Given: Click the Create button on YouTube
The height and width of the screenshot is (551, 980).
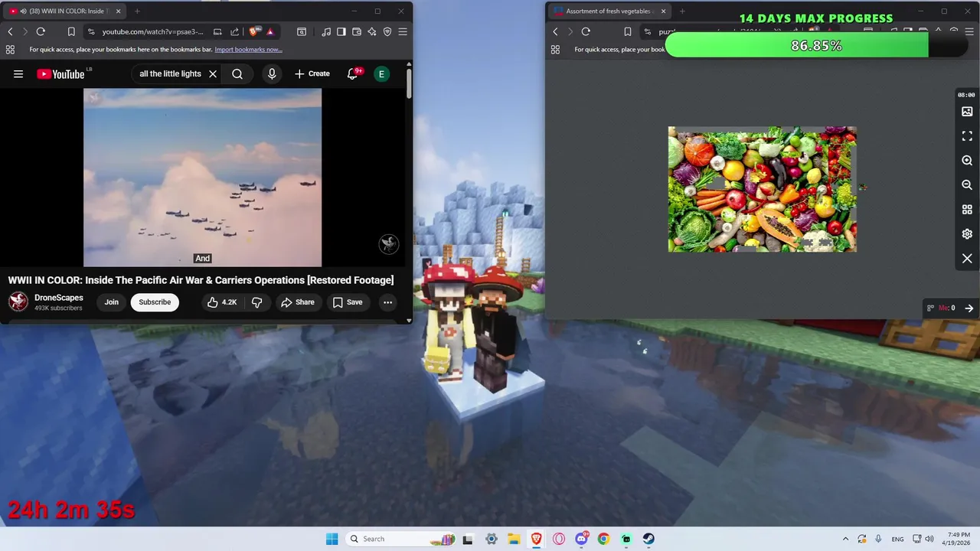Looking at the screenshot, I should pyautogui.click(x=312, y=74).
